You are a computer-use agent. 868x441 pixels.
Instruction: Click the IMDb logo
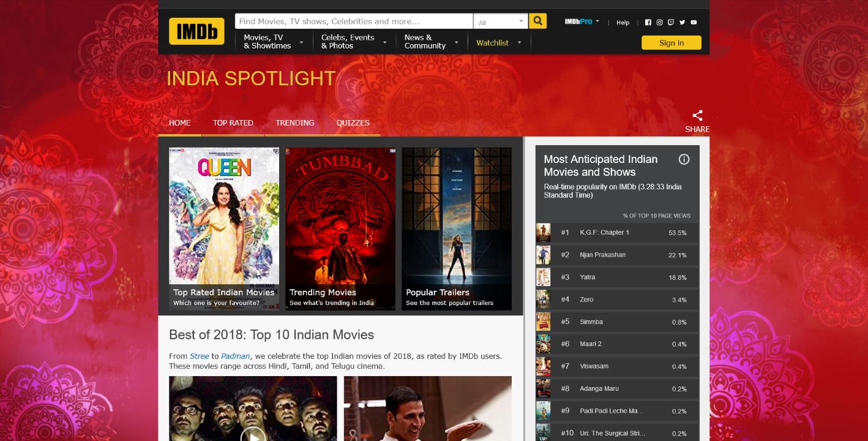[196, 31]
